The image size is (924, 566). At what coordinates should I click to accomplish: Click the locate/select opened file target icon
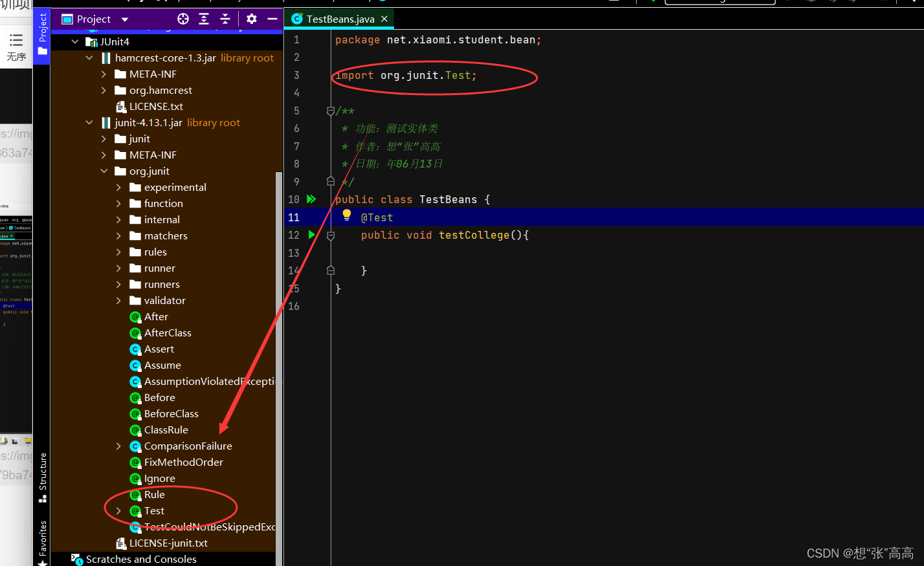click(183, 19)
